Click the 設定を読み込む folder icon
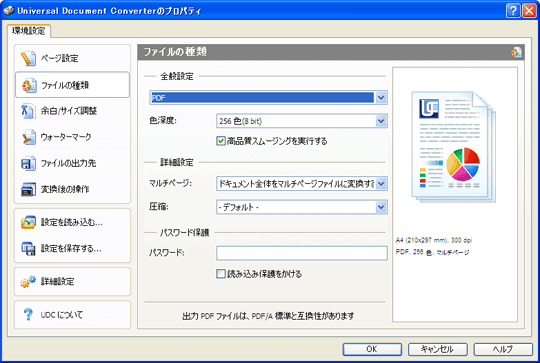This screenshot has height=363, width=540. click(x=28, y=222)
